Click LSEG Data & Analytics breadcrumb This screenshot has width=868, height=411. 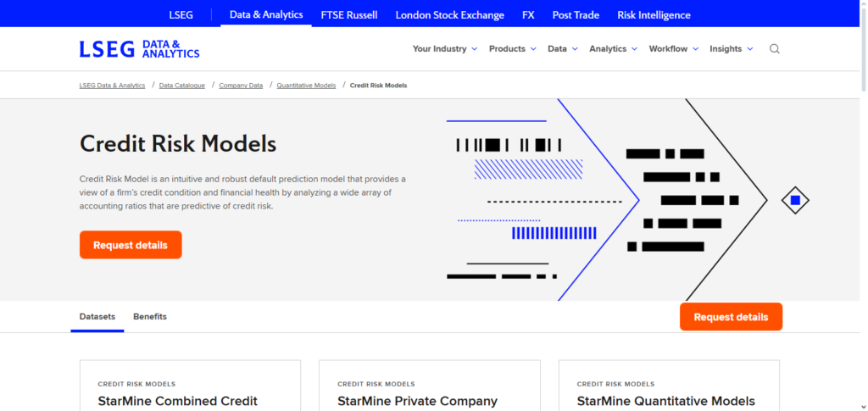click(x=113, y=86)
